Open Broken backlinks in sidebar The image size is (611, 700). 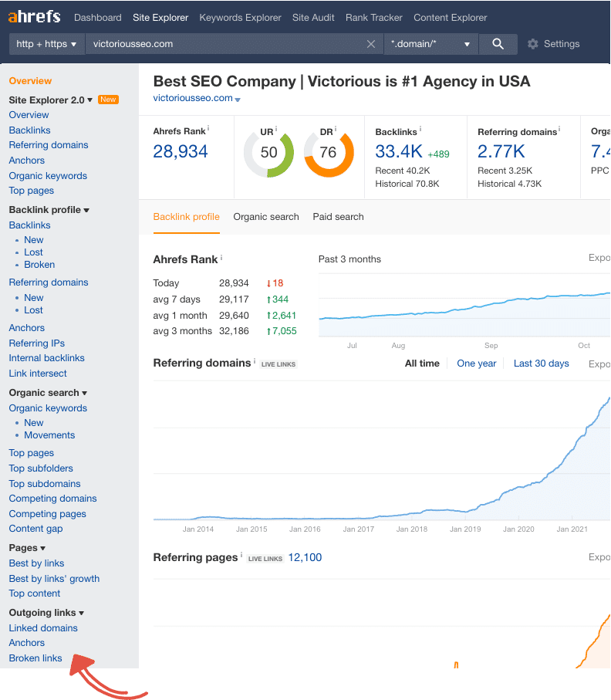click(x=39, y=265)
